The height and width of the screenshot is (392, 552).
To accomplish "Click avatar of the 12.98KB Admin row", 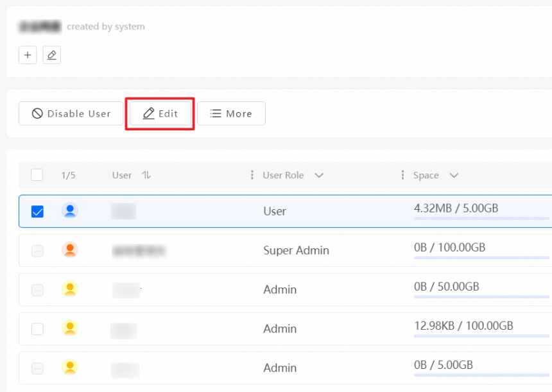I will [x=70, y=328].
